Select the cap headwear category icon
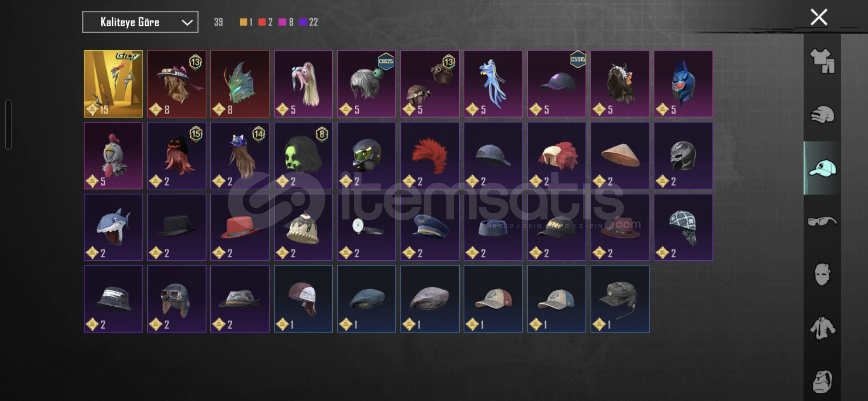This screenshot has height=401, width=868. click(822, 168)
